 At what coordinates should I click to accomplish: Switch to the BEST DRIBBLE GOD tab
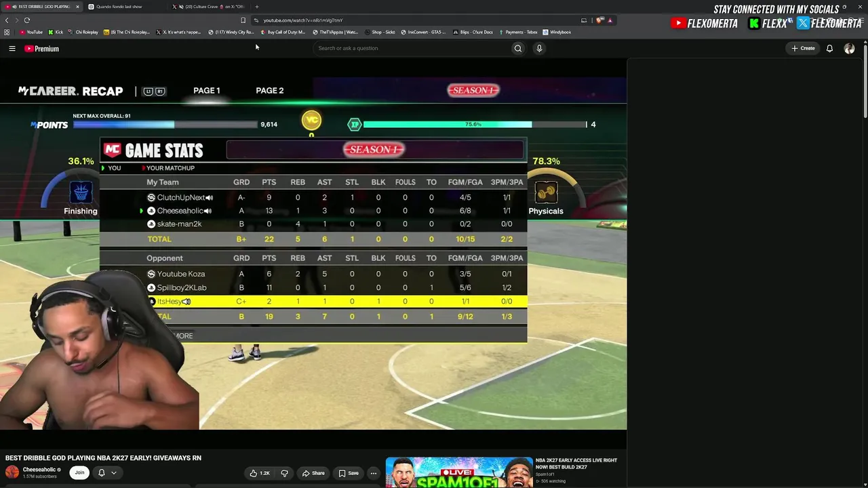[41, 7]
